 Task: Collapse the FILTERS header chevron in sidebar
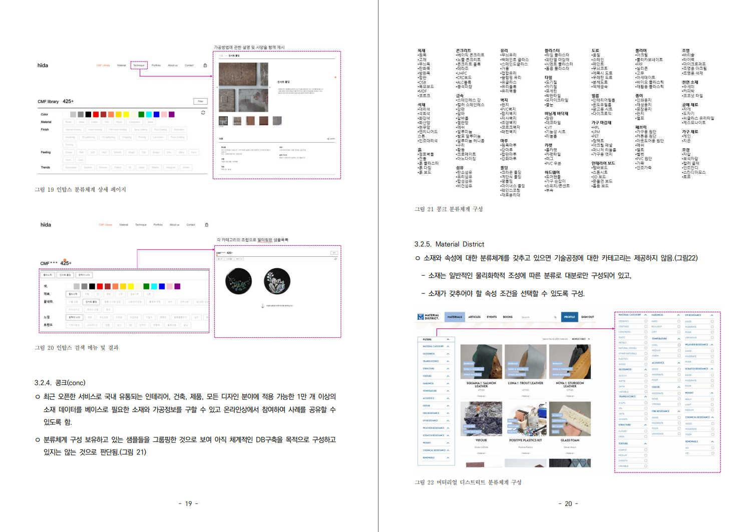click(x=448, y=339)
